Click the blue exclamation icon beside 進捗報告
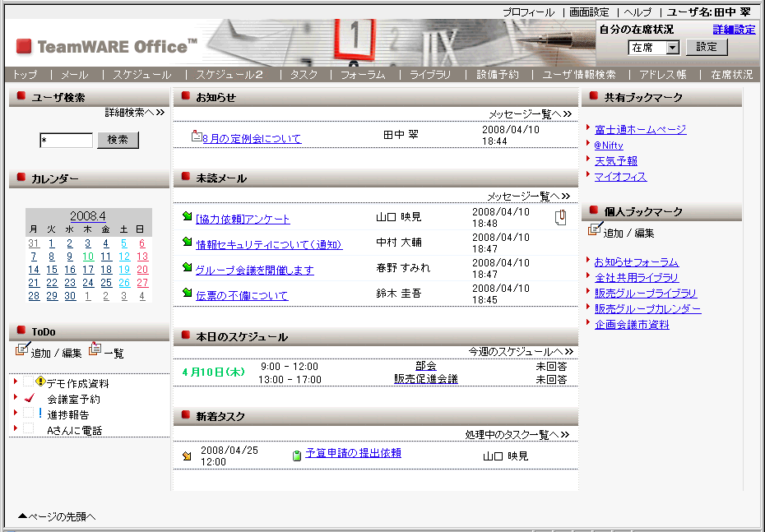The width and height of the screenshot is (765, 532). tap(40, 414)
